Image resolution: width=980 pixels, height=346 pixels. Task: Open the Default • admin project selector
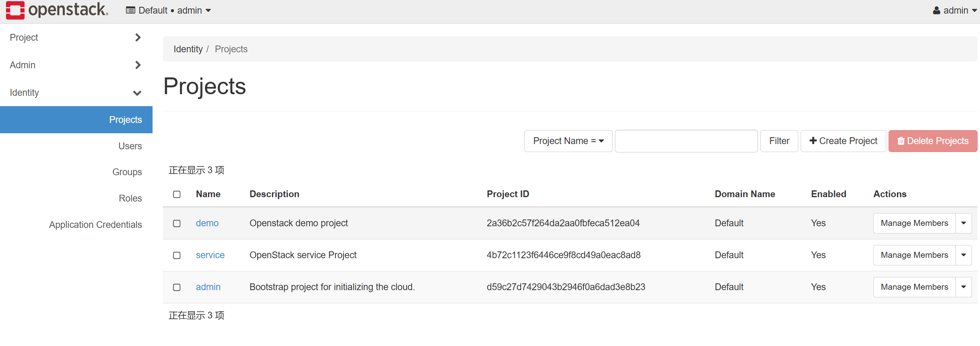coord(168,10)
